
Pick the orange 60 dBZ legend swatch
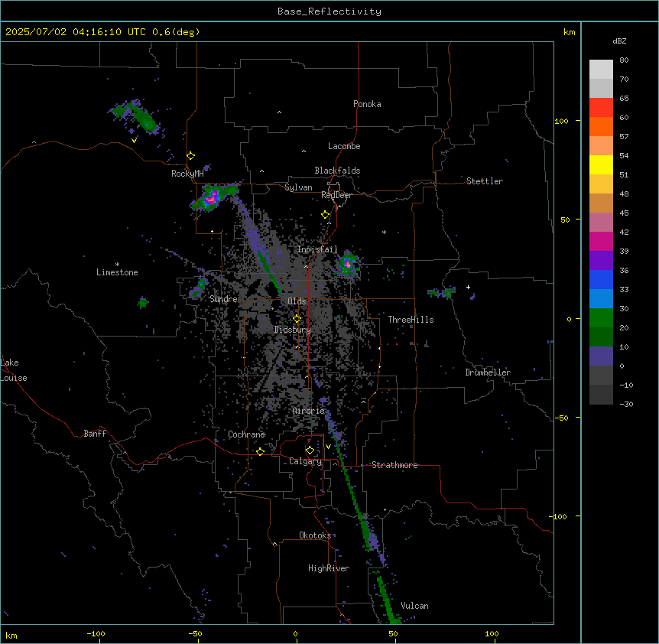click(x=601, y=126)
